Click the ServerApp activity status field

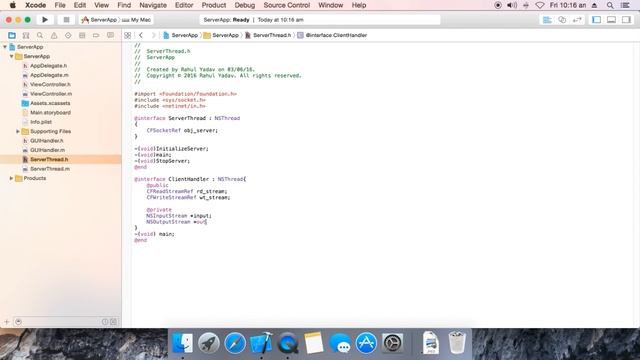point(320,20)
